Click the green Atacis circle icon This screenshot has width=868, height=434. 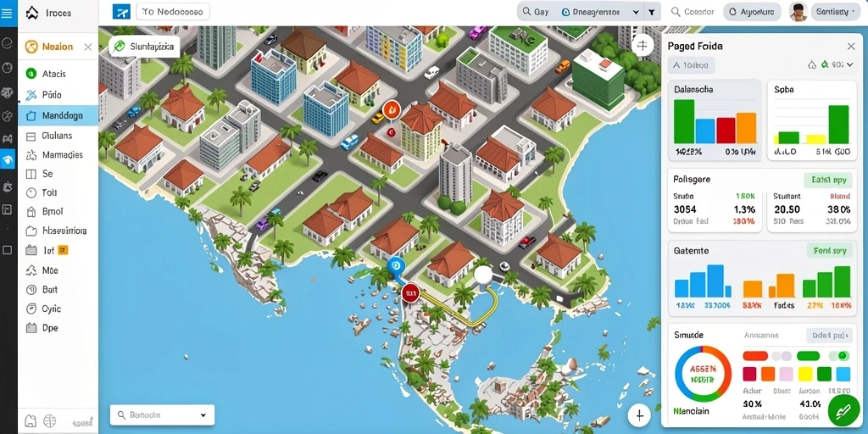[31, 74]
